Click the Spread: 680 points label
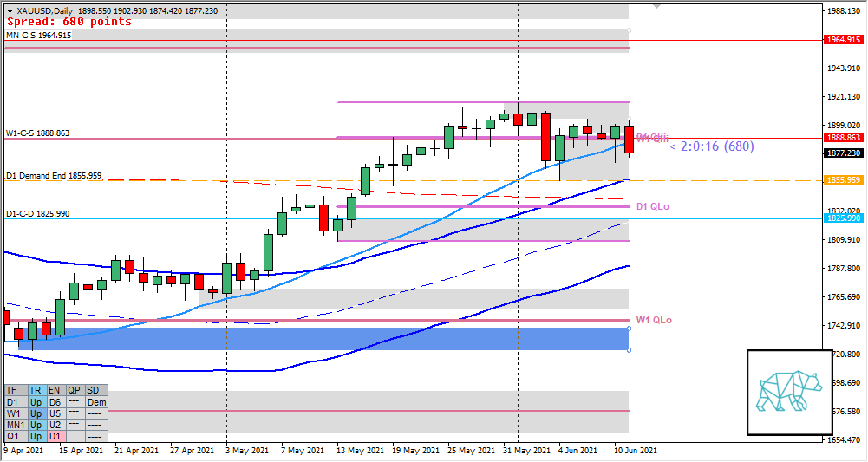Screen dimensions: 868x462 pos(69,22)
